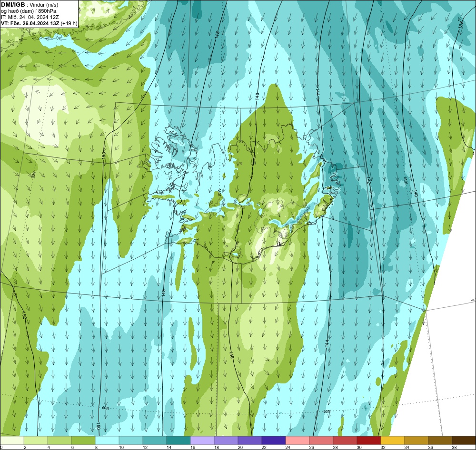Click the '(+49 h)' forecast offset text
Viewport: 476px width, 450px height.
tap(69, 23)
